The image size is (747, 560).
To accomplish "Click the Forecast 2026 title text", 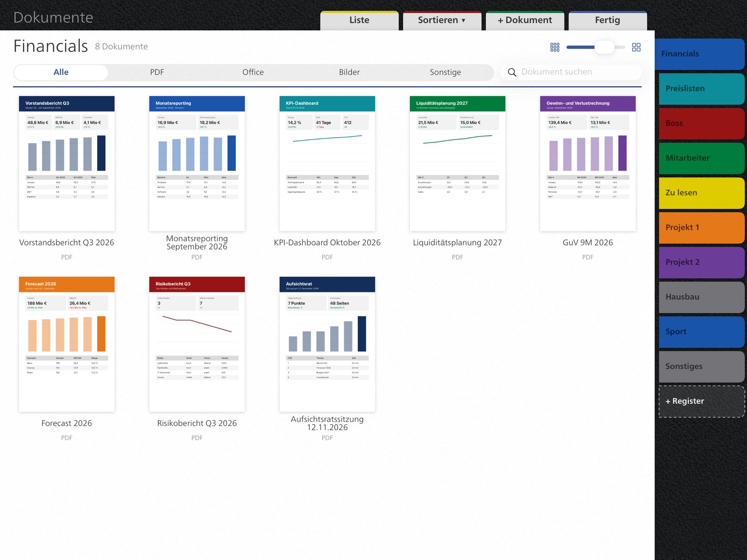I will click(x=67, y=423).
